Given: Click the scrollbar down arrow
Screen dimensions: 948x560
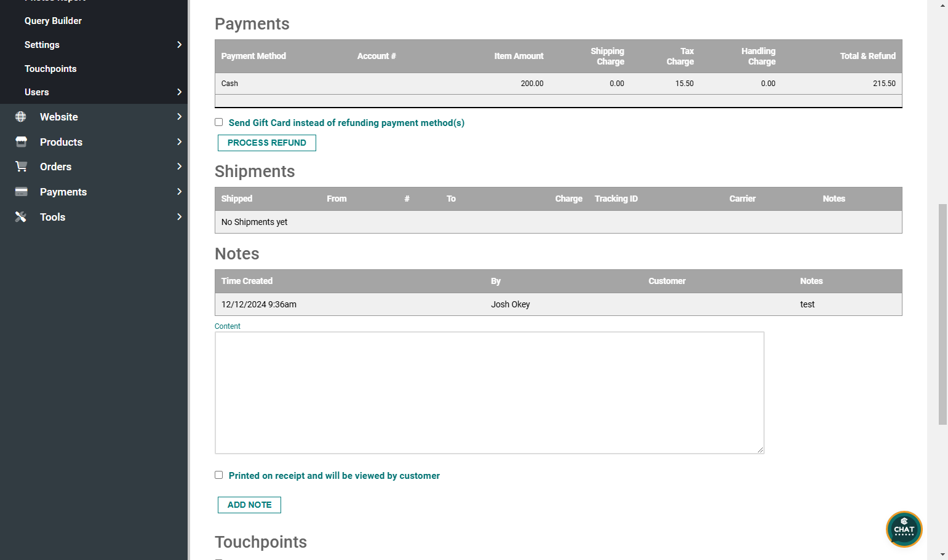Looking at the screenshot, I should [x=942, y=554].
